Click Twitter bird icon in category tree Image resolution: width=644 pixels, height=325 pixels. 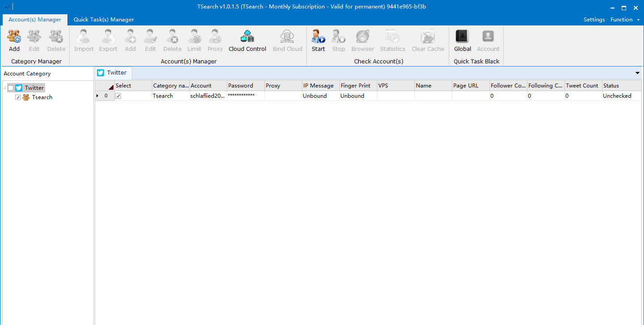coord(19,88)
